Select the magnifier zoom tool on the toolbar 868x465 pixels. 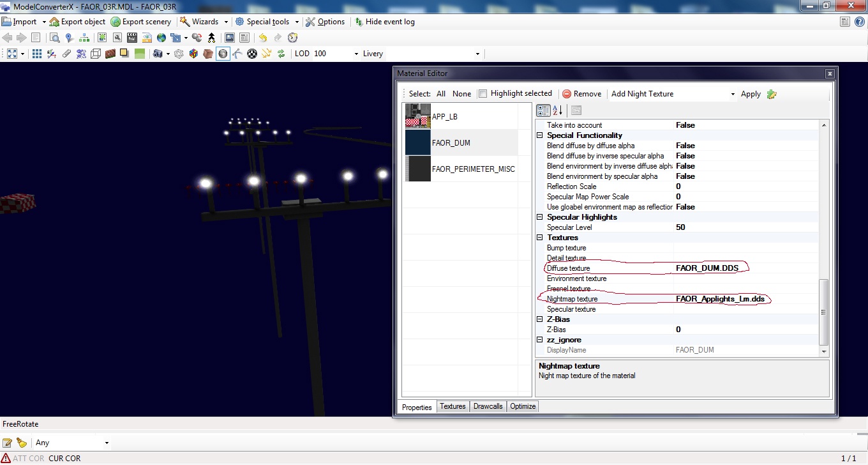tap(56, 37)
